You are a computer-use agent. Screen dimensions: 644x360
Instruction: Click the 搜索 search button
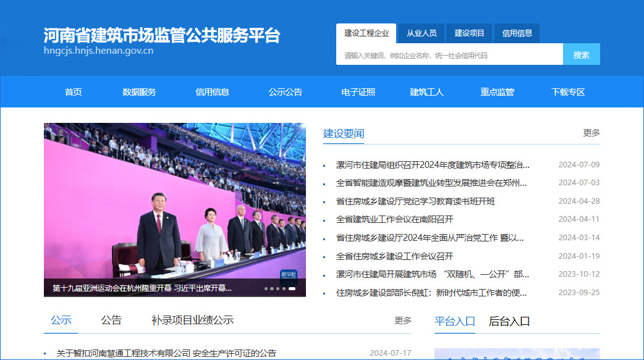point(581,54)
